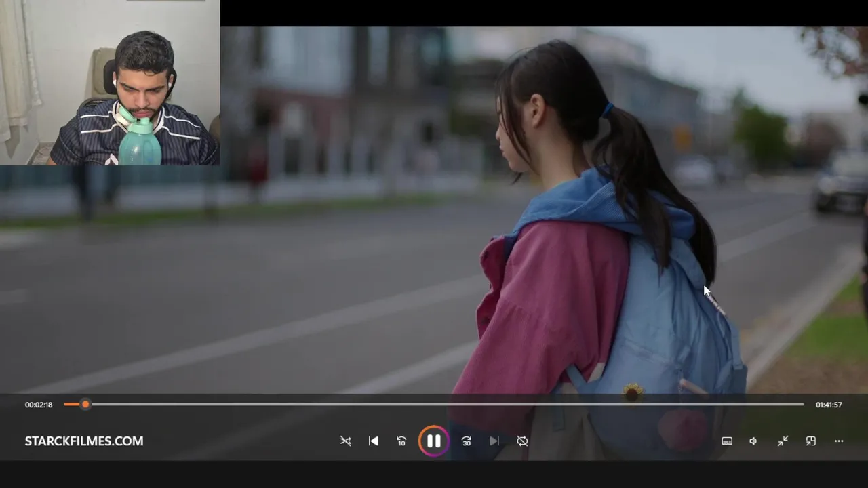This screenshot has height=488, width=868.
Task: Click the orange seek bar handle
Action: [x=85, y=405]
